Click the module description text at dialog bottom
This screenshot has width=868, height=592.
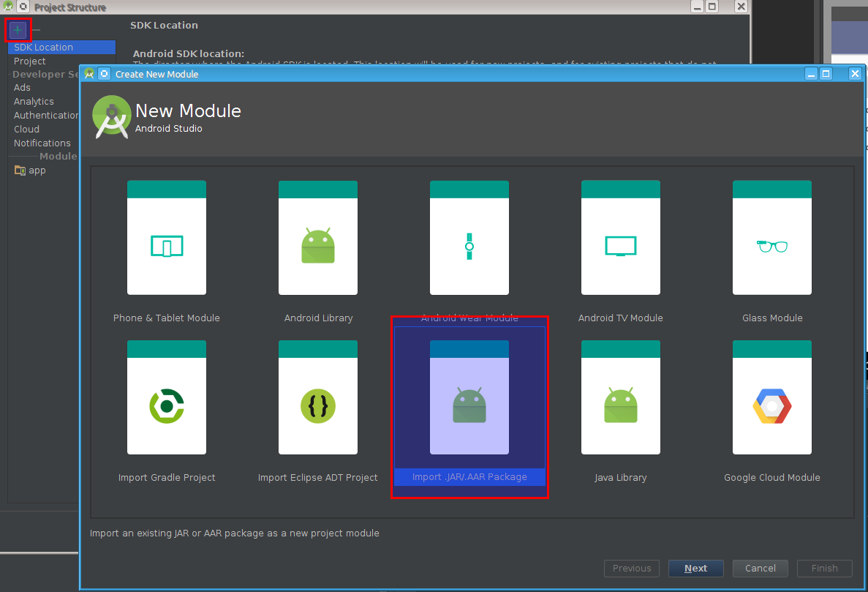[235, 533]
